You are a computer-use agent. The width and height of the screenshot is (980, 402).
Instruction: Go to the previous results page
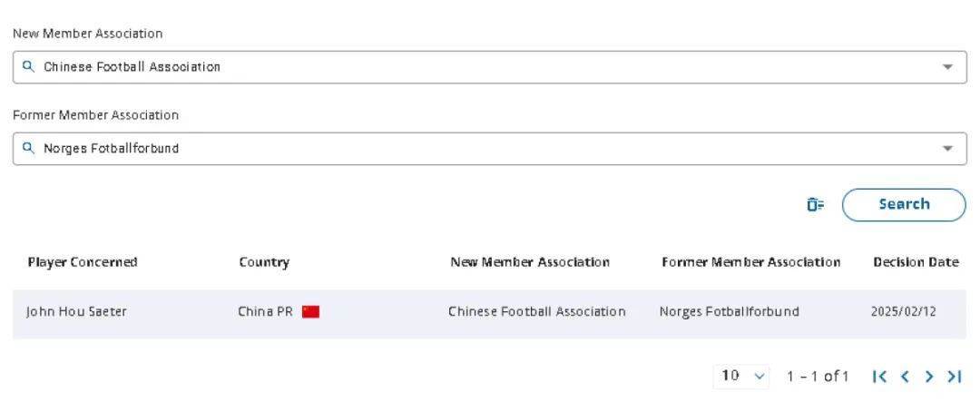[904, 376]
